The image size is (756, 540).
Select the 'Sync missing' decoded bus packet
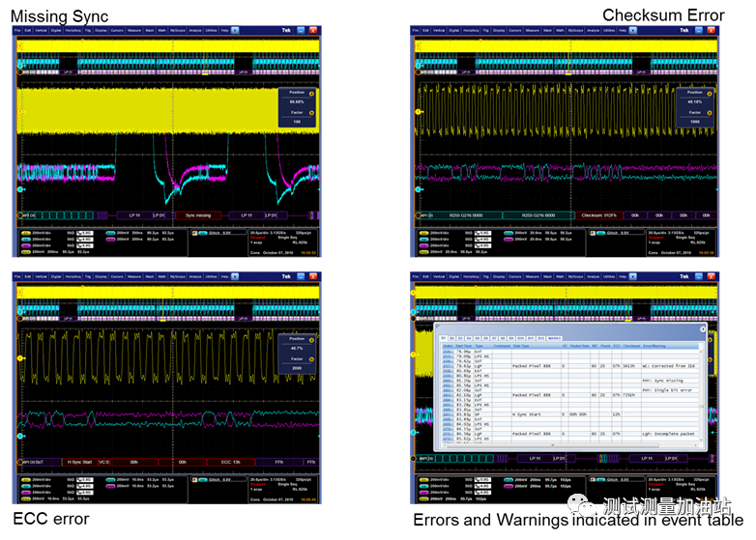[198, 215]
